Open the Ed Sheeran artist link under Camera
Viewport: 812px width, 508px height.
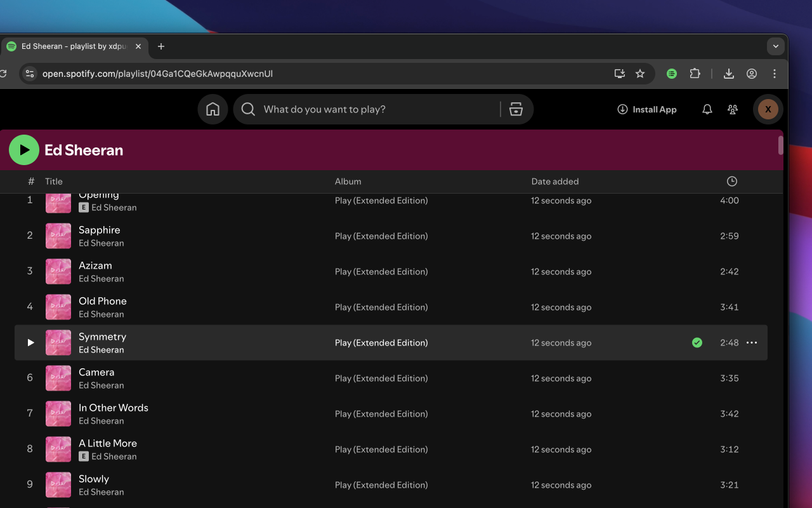click(x=101, y=385)
